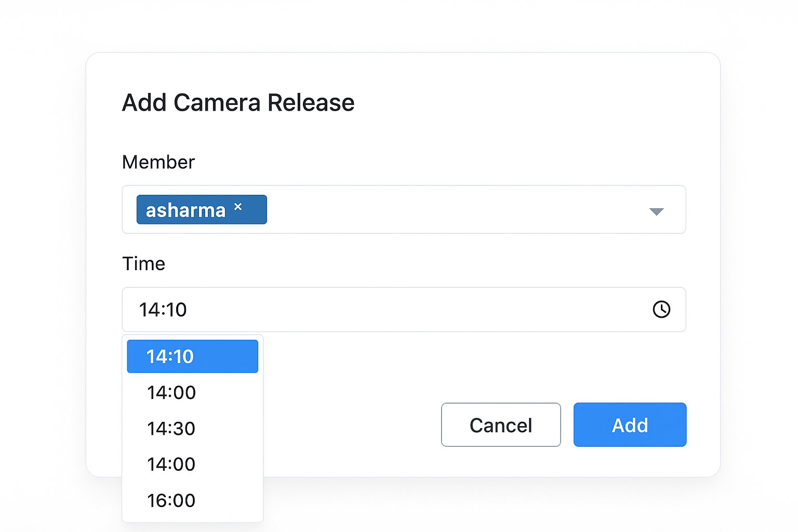Expand the Member dropdown arrow
This screenshot has width=798, height=532.
[656, 211]
